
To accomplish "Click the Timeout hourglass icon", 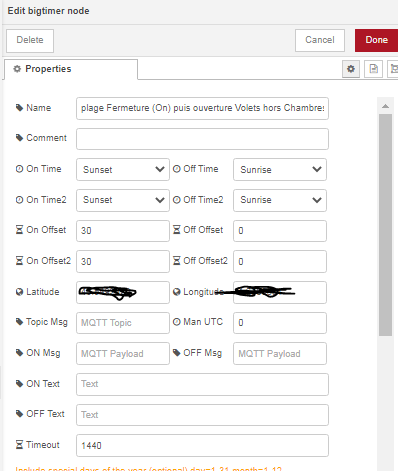I will point(19,445).
